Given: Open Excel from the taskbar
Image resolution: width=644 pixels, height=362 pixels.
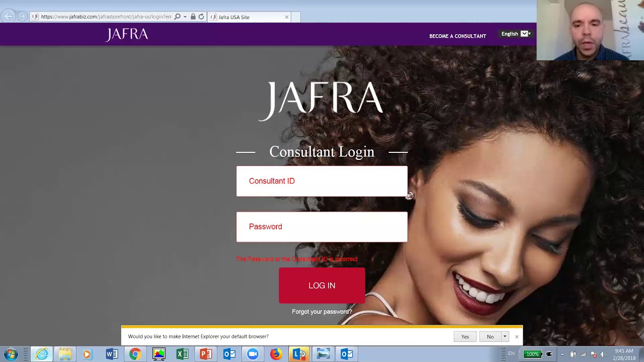Looking at the screenshot, I should [x=182, y=354].
